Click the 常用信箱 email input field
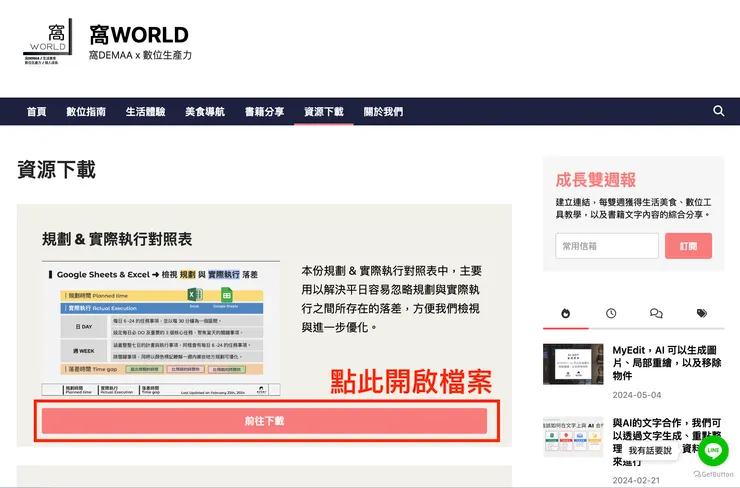Viewport: 740px width, 488px height. [x=606, y=246]
